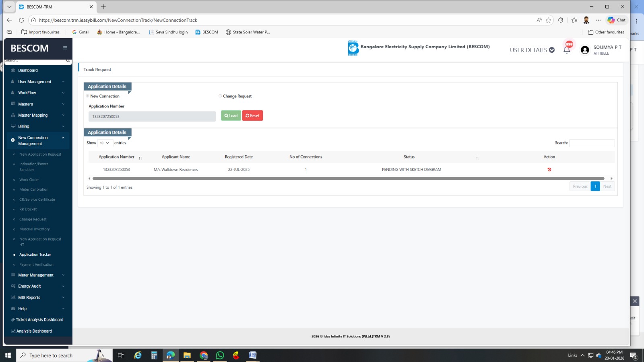Expand the Energy Audit sidebar menu

(x=38, y=286)
